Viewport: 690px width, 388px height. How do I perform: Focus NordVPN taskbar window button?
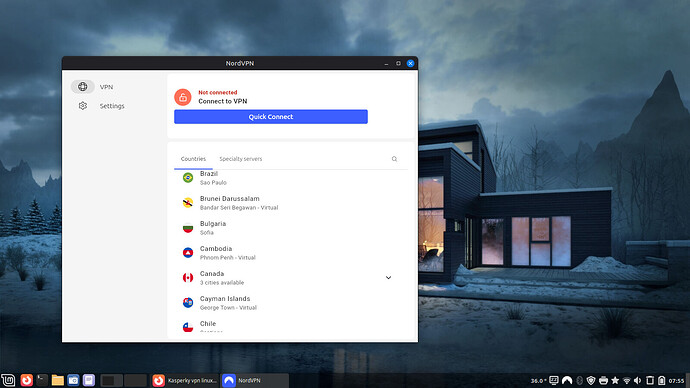coord(254,381)
